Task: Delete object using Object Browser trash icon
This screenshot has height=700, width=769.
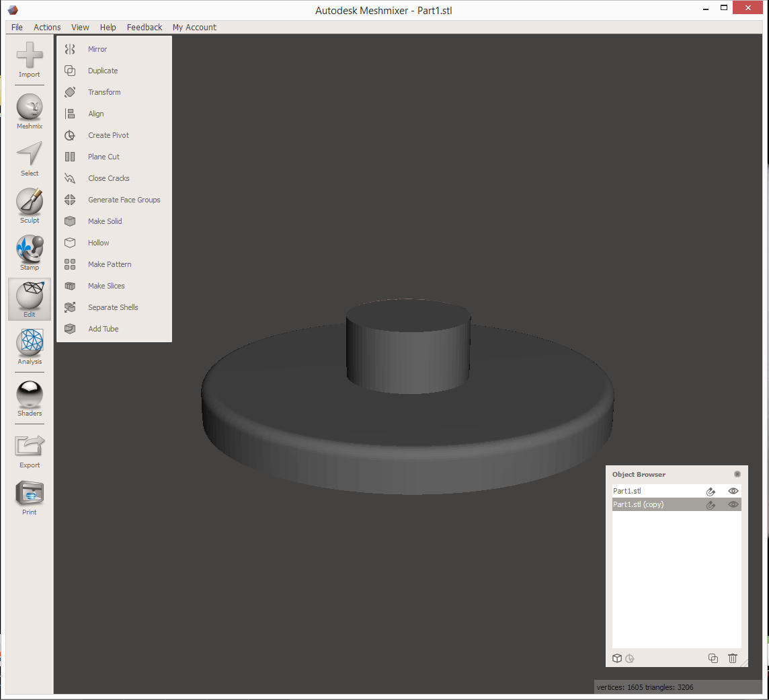Action: (733, 658)
